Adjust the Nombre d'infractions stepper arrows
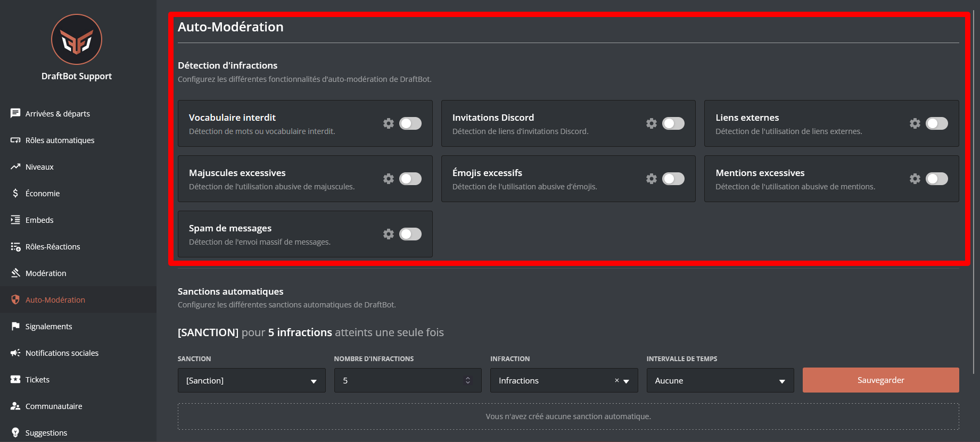Viewport: 980px width, 442px height. tap(468, 380)
